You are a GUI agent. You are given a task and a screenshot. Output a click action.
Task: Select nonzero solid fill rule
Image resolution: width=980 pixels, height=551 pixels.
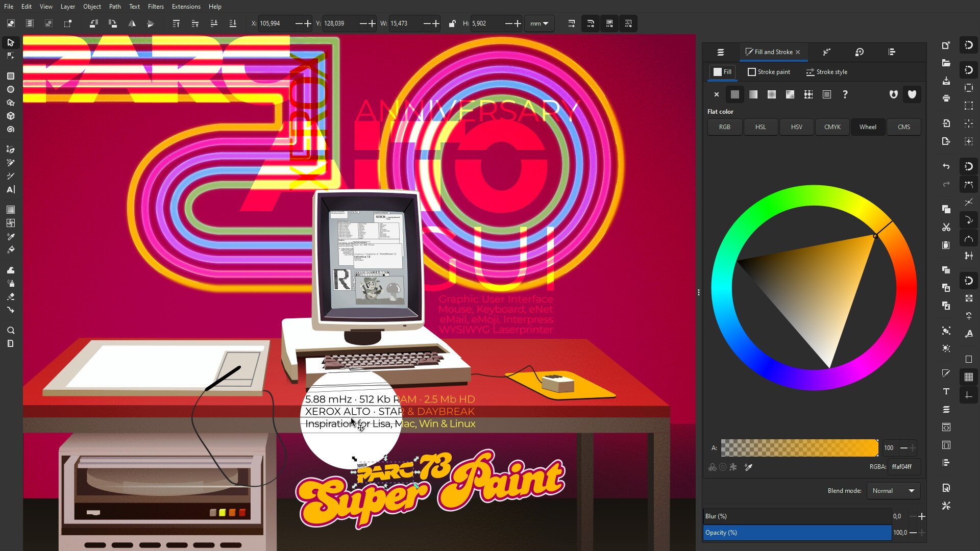point(912,94)
